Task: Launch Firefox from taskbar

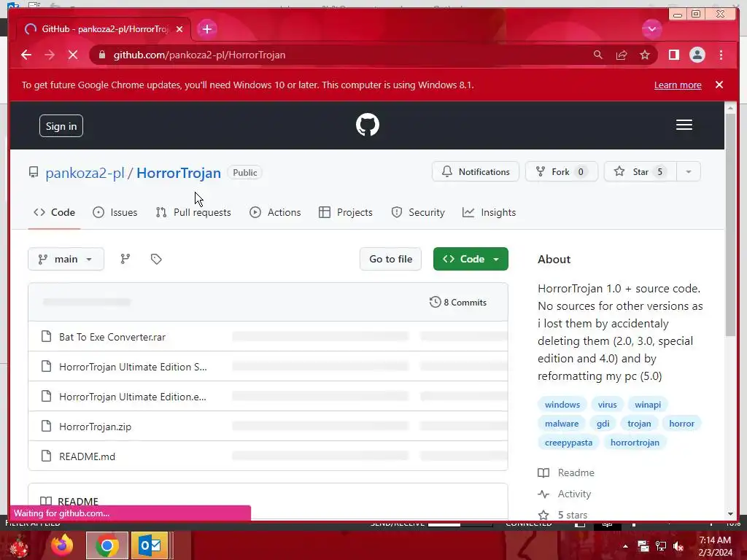Action: tap(63, 545)
